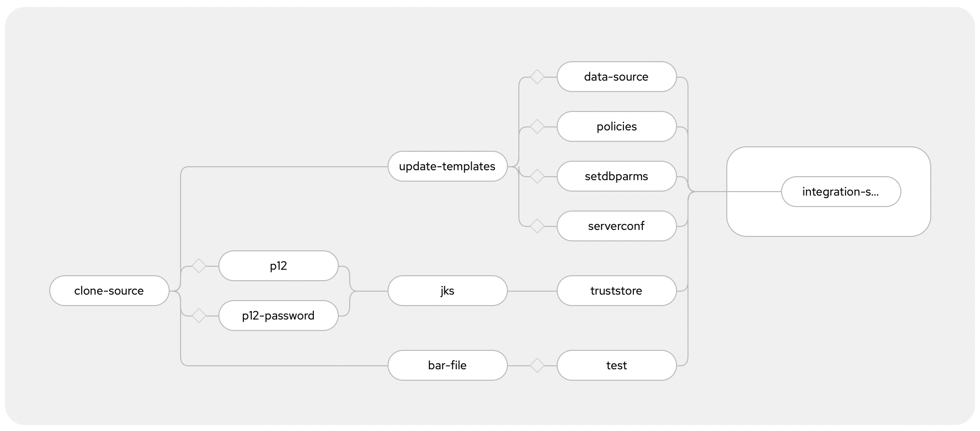
Task: Click the test task node
Action: pos(617,365)
